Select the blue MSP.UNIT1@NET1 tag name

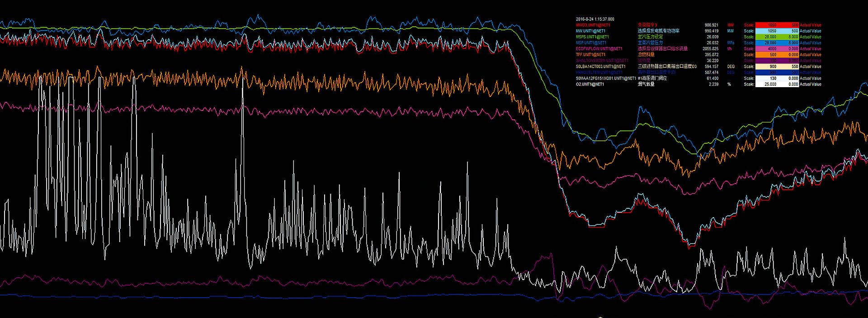[591, 43]
